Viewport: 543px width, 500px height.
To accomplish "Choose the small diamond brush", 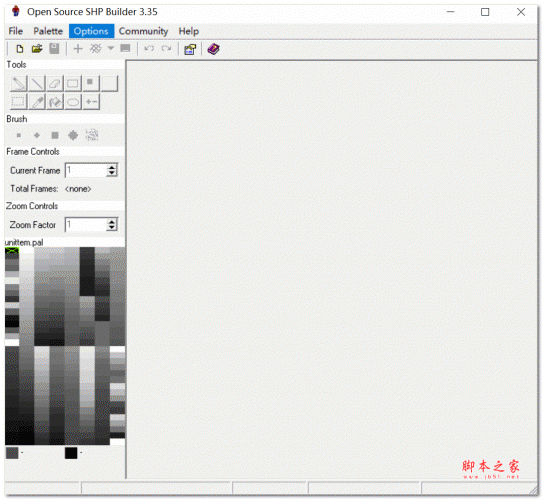I will coord(37,135).
